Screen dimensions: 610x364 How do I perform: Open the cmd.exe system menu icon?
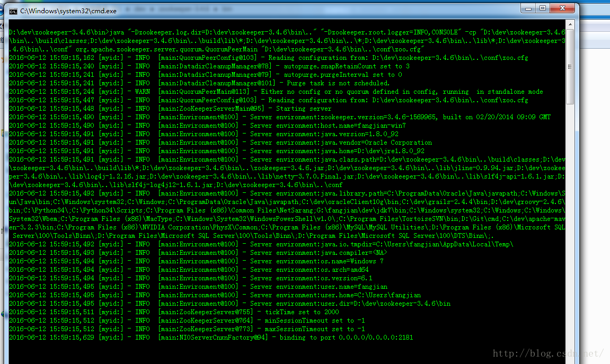(x=13, y=11)
